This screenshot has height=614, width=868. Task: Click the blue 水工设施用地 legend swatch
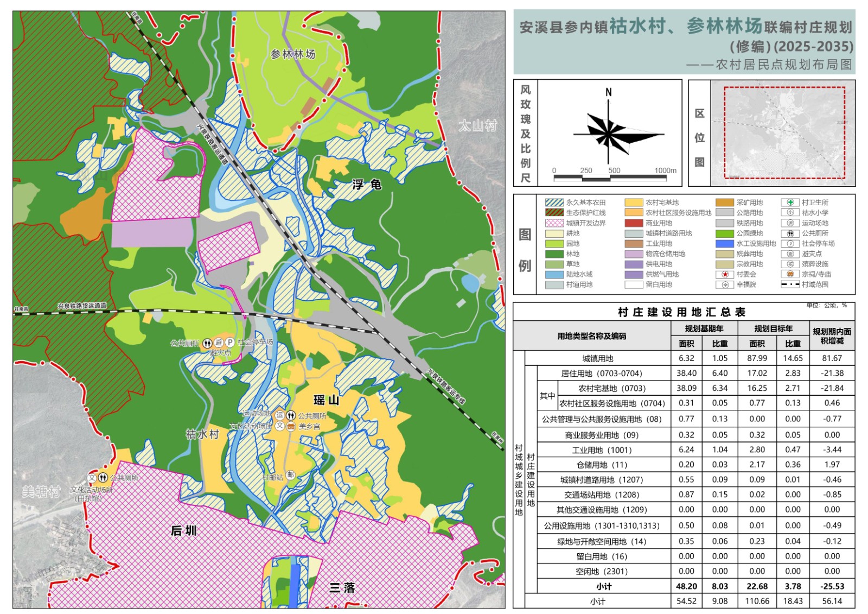[724, 244]
